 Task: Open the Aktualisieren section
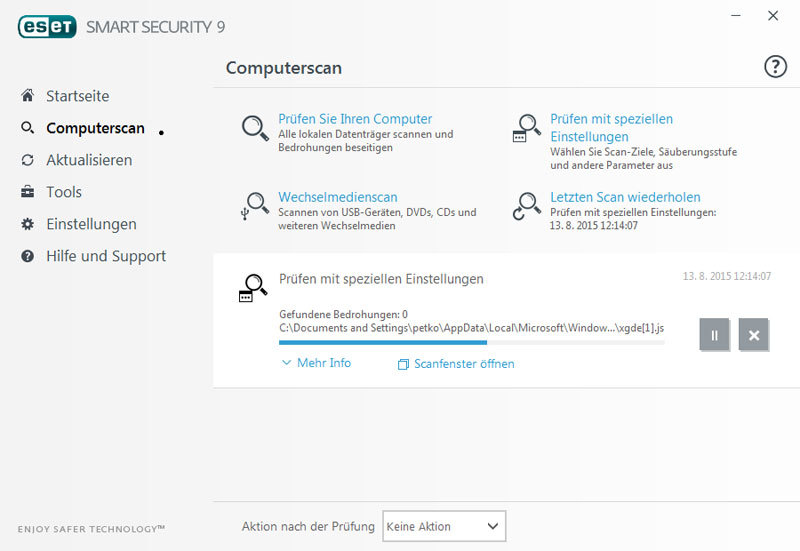[x=89, y=160]
